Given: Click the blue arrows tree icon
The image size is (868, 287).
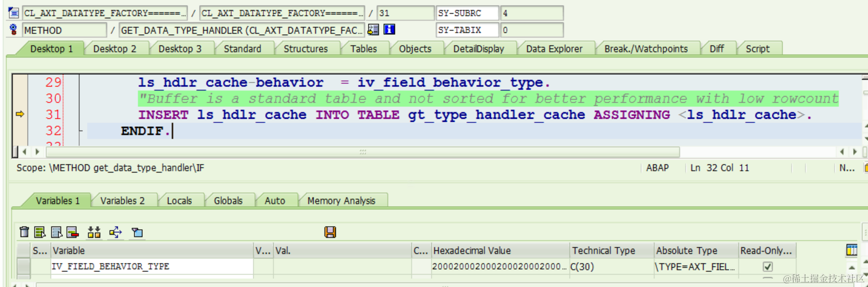Looking at the screenshot, I should pos(116,232).
